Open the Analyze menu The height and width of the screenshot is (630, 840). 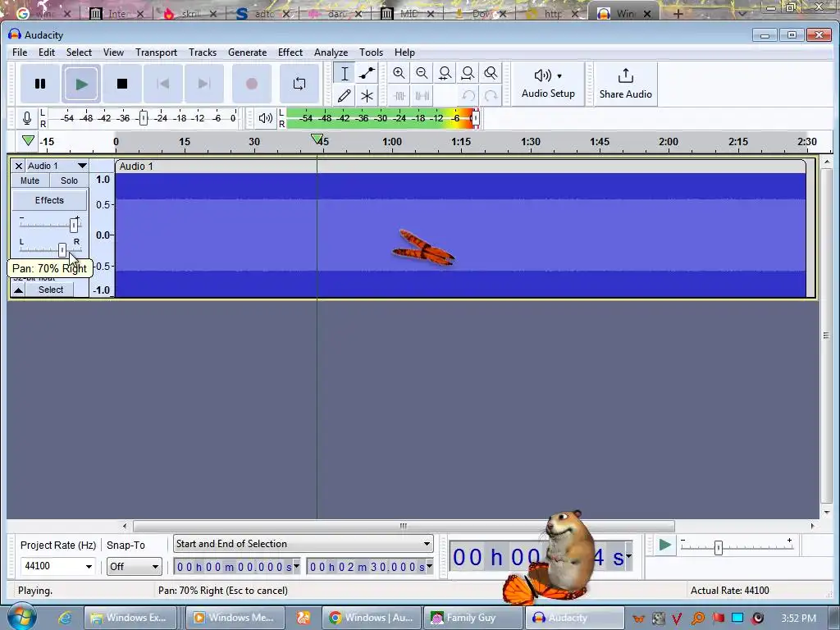pyautogui.click(x=331, y=52)
